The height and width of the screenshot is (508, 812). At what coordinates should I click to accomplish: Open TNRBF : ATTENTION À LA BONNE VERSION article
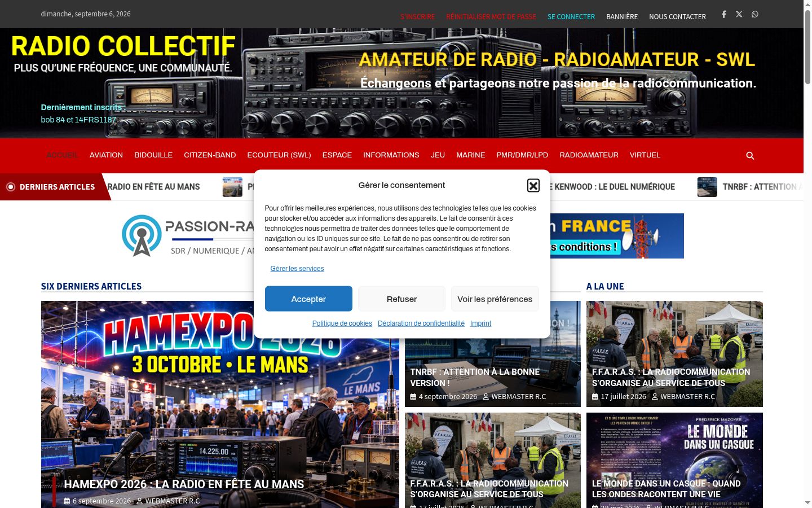[x=475, y=377]
